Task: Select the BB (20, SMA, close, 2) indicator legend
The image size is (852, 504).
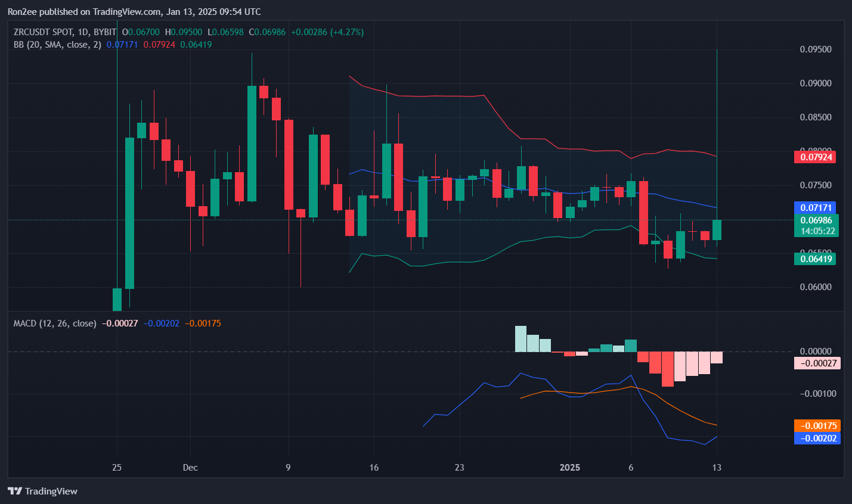Action: [x=57, y=45]
